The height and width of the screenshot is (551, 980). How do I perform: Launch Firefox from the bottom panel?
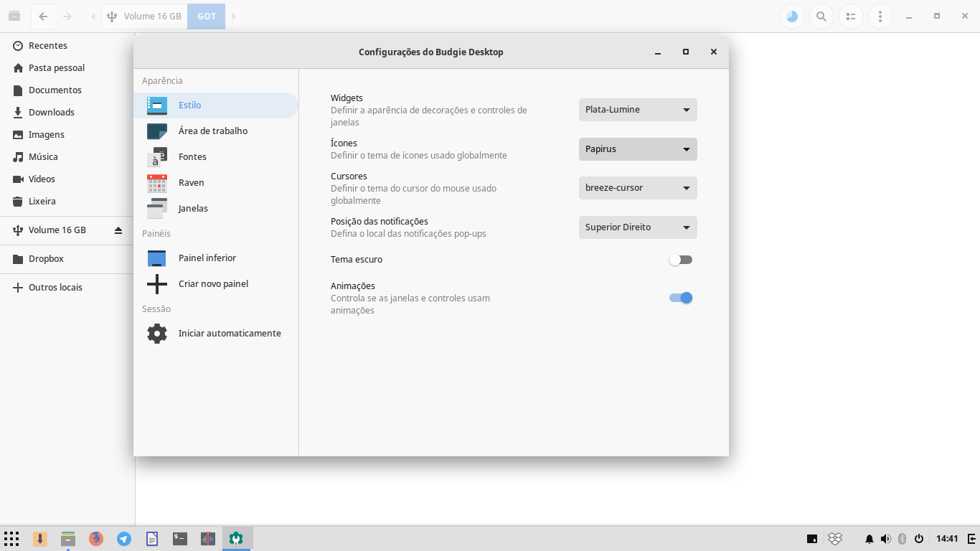click(96, 539)
